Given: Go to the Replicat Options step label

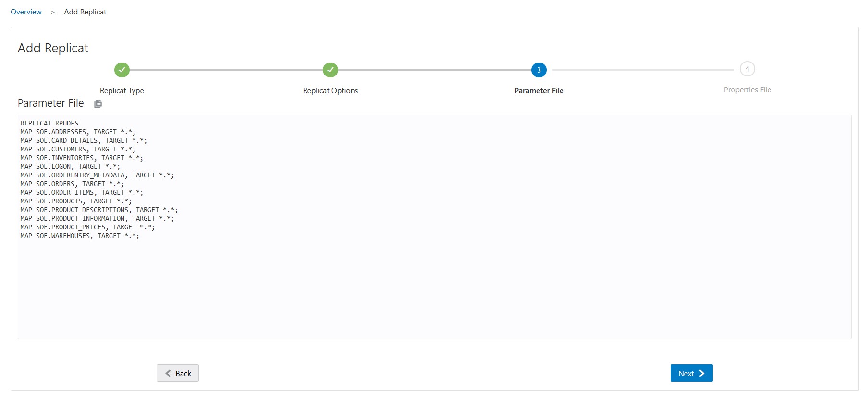Looking at the screenshot, I should (x=330, y=91).
